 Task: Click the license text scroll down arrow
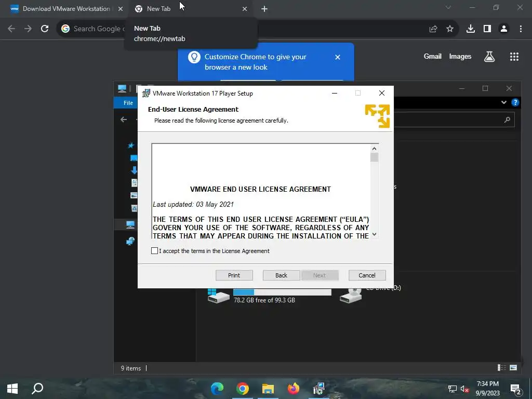[374, 234]
